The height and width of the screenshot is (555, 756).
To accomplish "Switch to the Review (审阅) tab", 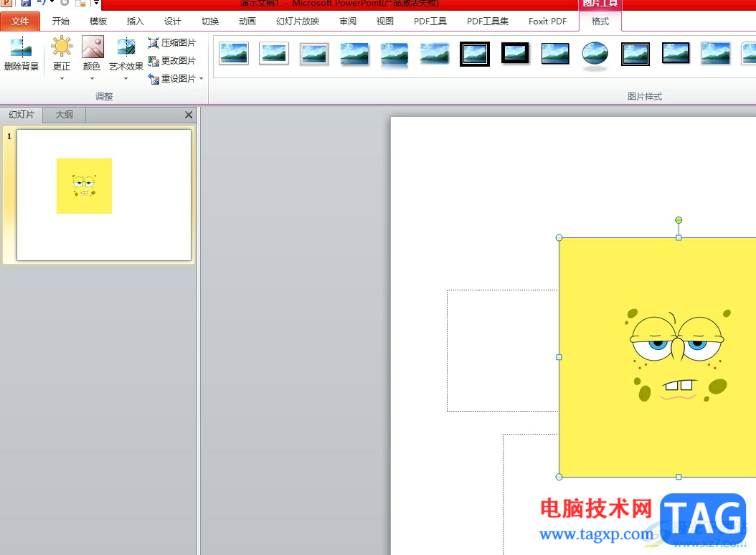I will coord(348,22).
